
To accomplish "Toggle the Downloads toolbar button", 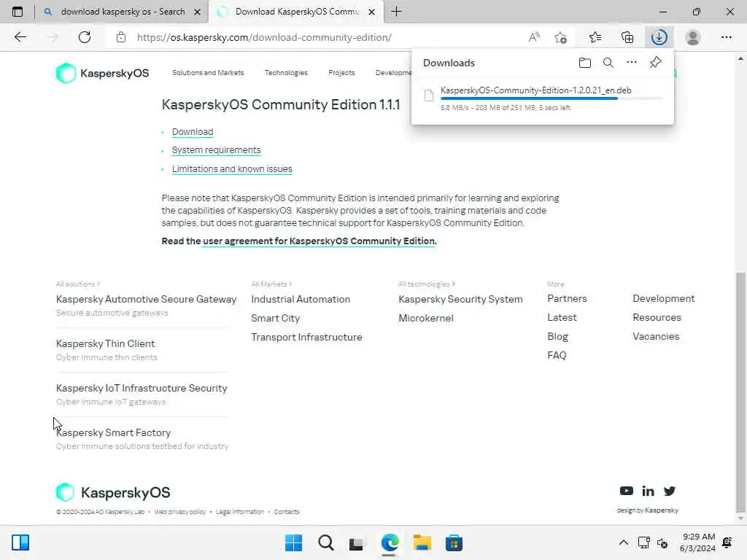I will pyautogui.click(x=659, y=37).
